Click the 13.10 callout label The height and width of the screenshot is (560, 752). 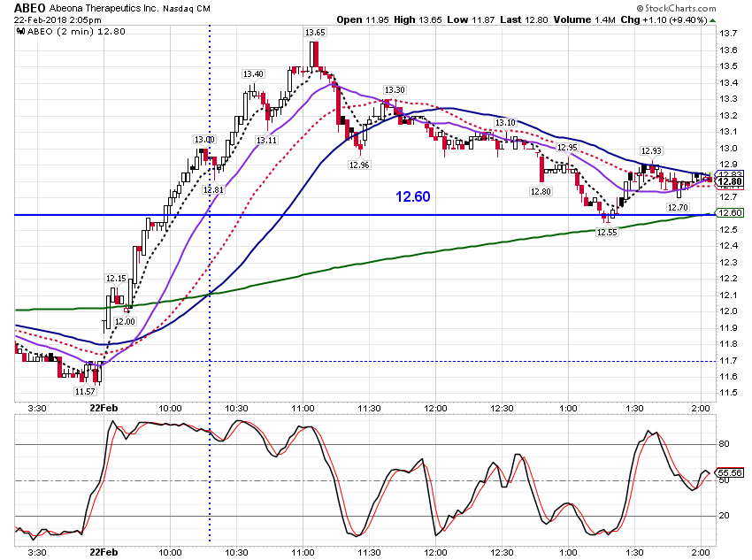(505, 123)
